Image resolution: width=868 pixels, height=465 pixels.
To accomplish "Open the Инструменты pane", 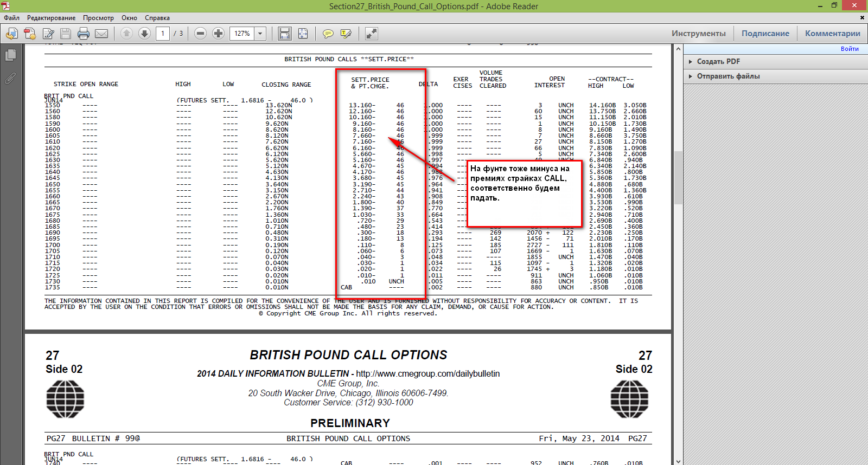I will point(698,34).
